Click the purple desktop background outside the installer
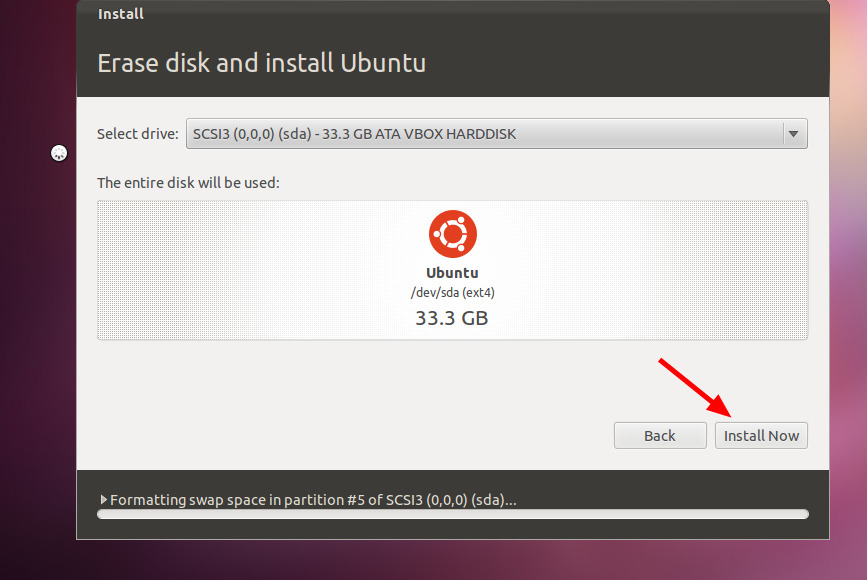 pos(38,350)
